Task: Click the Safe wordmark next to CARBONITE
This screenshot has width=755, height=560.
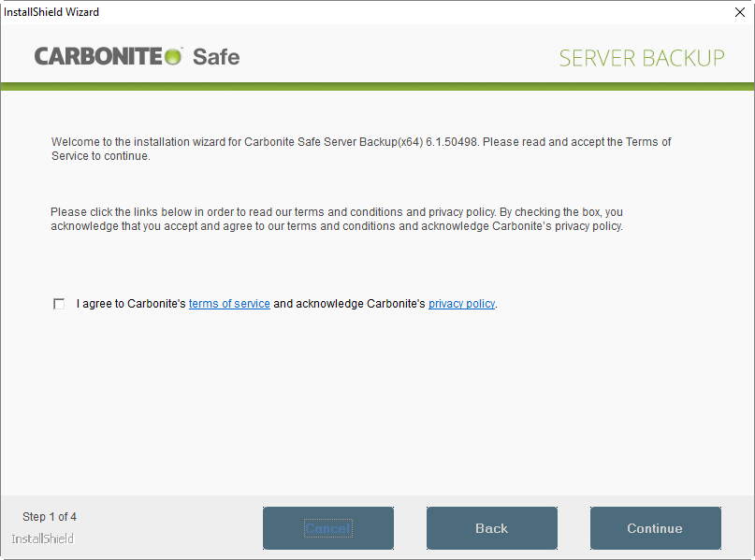Action: [216, 57]
